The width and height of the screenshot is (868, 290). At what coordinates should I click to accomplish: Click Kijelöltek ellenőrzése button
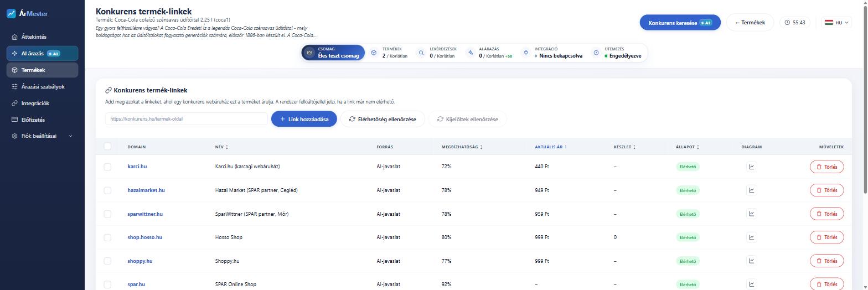[x=467, y=119]
